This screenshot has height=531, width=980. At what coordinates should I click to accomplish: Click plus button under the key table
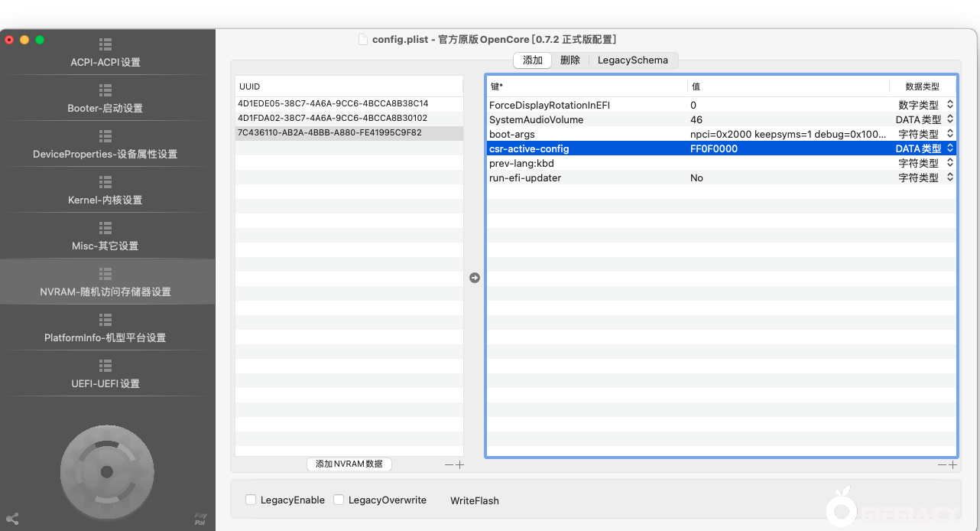click(x=952, y=464)
